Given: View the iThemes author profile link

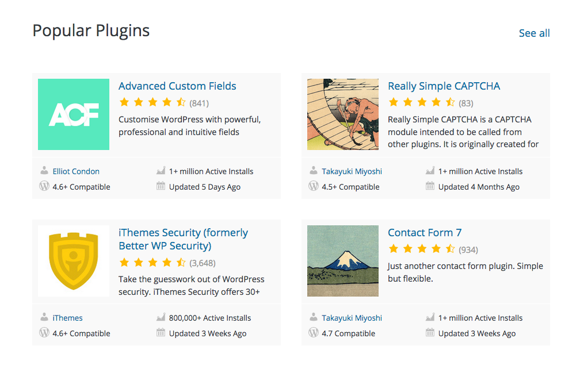Looking at the screenshot, I should click(x=67, y=318).
